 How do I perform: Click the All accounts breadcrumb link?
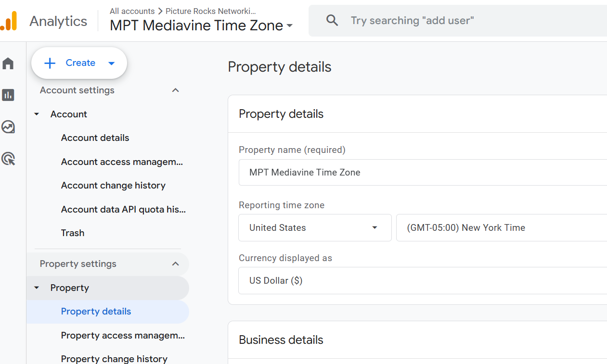[132, 11]
